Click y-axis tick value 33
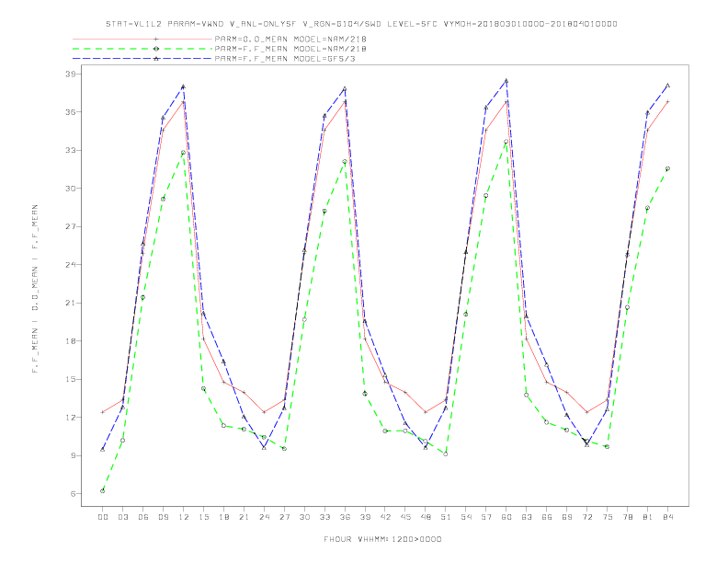Viewport: 728px width, 563px height. [x=70, y=150]
